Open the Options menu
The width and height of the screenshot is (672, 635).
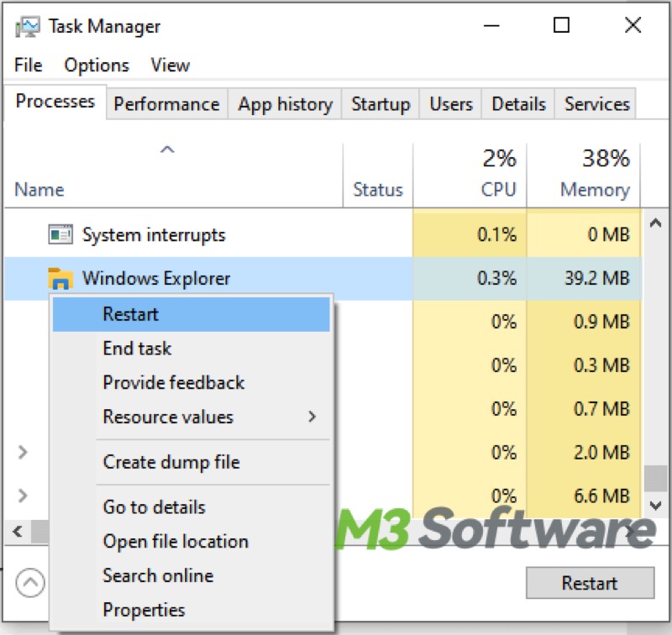pos(97,66)
